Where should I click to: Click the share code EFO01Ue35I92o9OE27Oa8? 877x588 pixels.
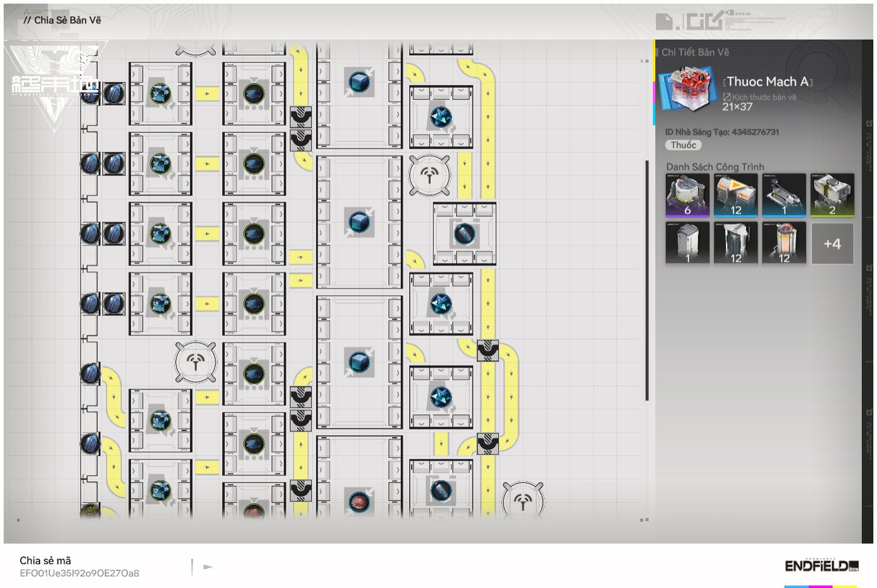click(80, 573)
